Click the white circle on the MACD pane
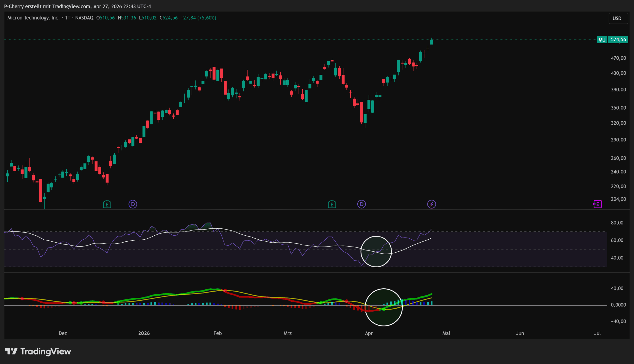Screen dimensions: 634x364 coord(383,307)
